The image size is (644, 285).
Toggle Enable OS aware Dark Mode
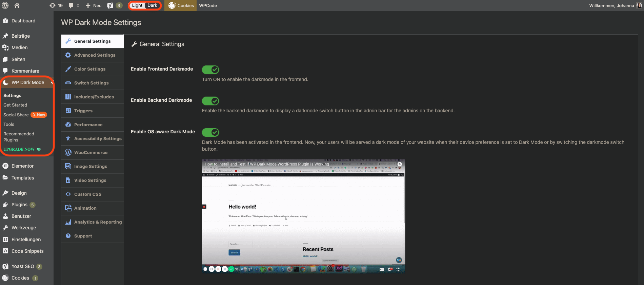pyautogui.click(x=210, y=132)
